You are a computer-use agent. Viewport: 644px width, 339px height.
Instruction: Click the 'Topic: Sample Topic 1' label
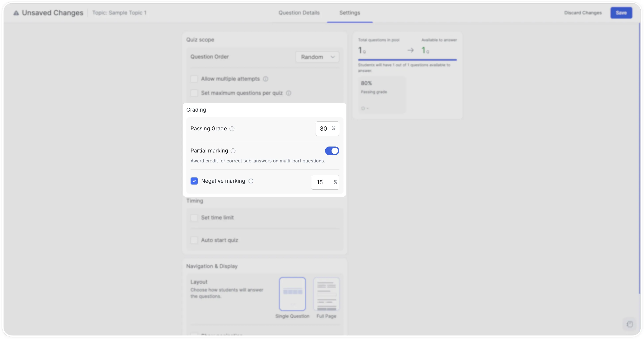pyautogui.click(x=119, y=13)
